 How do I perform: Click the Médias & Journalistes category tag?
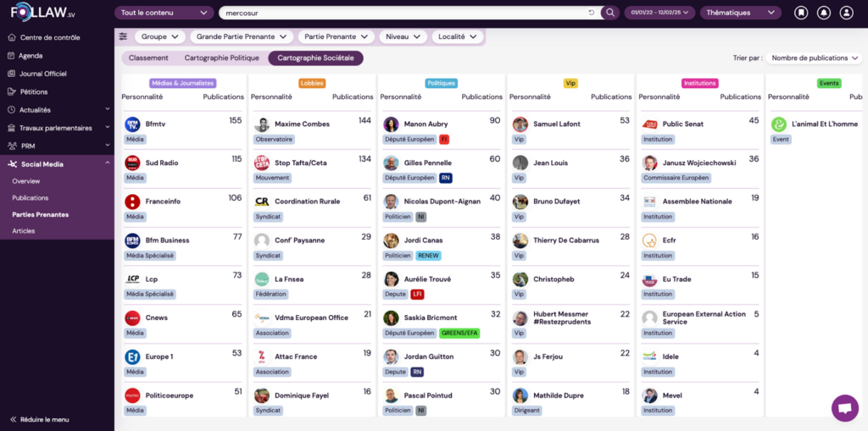pyautogui.click(x=183, y=83)
